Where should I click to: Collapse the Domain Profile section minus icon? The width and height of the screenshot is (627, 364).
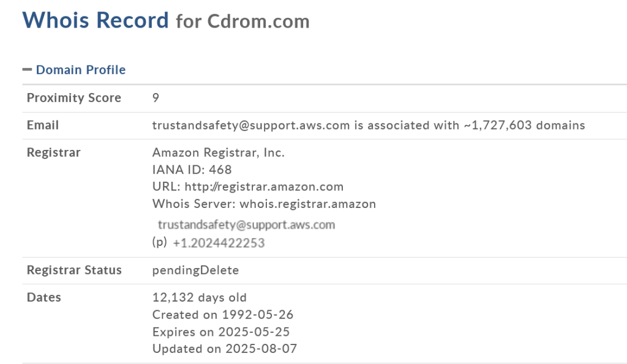click(x=27, y=70)
